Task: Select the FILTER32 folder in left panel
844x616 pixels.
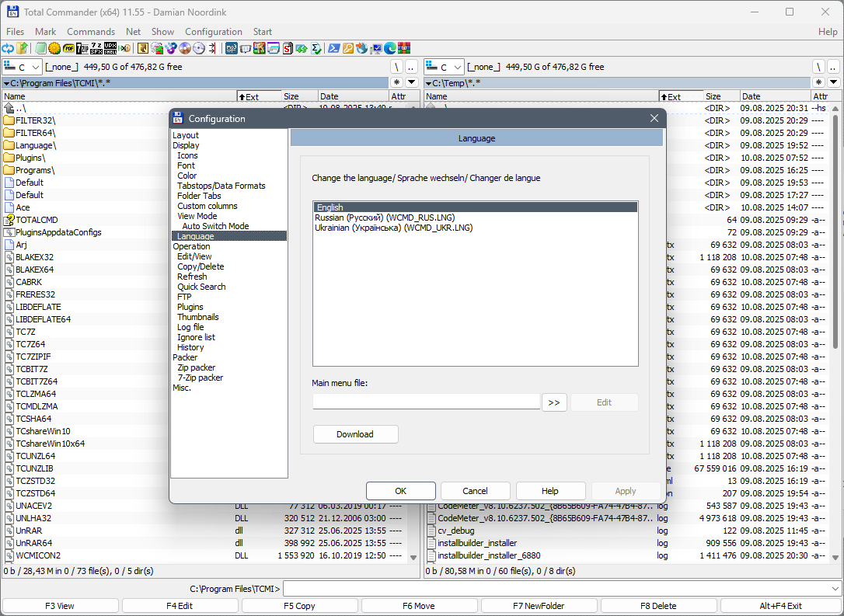Action: point(36,120)
